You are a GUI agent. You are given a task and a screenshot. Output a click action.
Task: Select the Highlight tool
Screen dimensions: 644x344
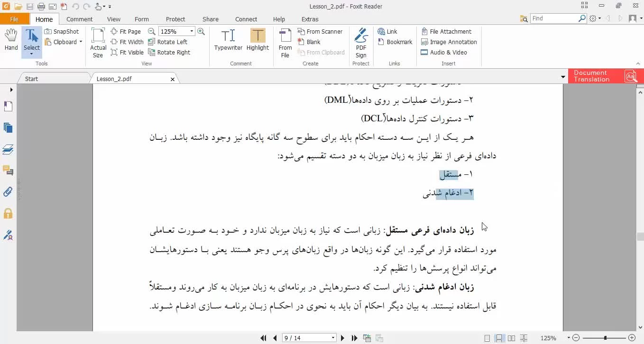click(x=258, y=40)
